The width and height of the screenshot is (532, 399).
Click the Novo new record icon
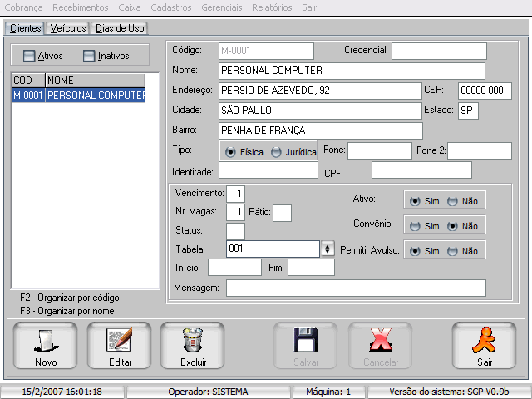(46, 341)
